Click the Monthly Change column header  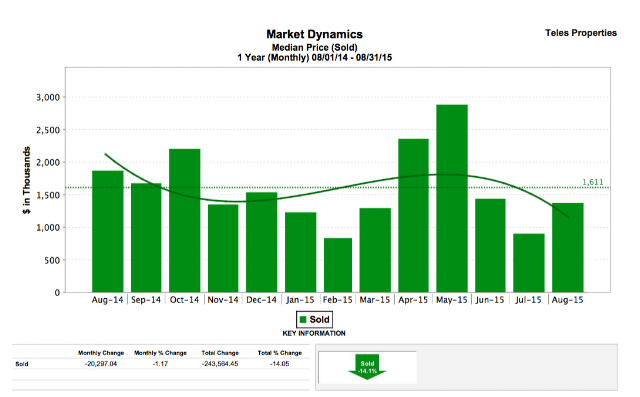[101, 353]
